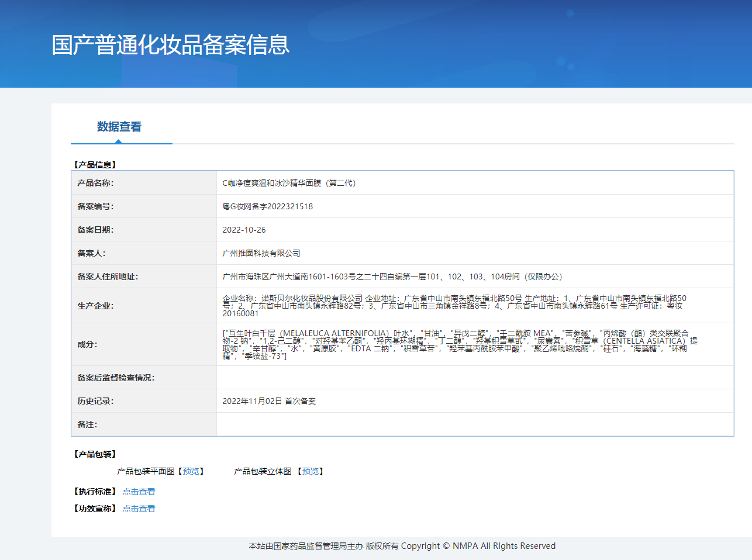Click the 【产品包装】 section heading
The width and height of the screenshot is (752, 560).
[x=95, y=454]
